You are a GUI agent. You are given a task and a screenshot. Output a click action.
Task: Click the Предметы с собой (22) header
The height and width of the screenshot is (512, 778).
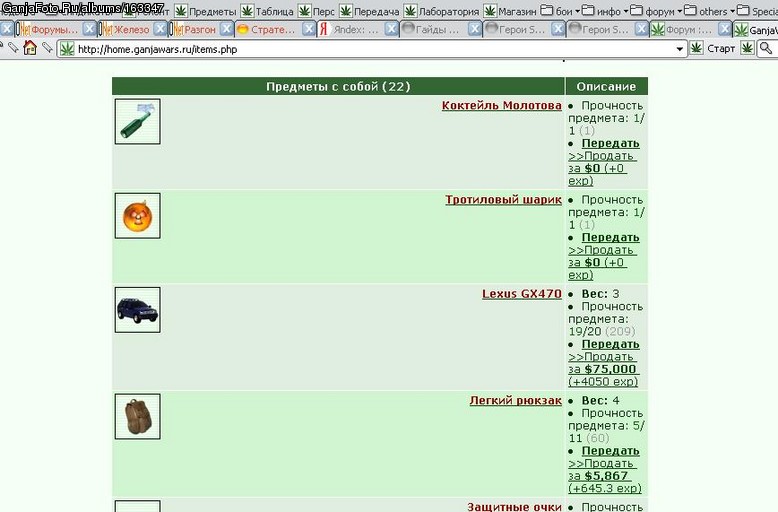click(x=338, y=86)
